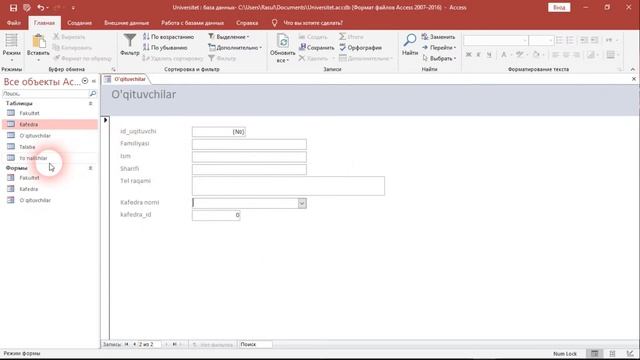Screen dimensions: 640x360
Task: Sort ascending with По возрастанию
Action: point(169,37)
